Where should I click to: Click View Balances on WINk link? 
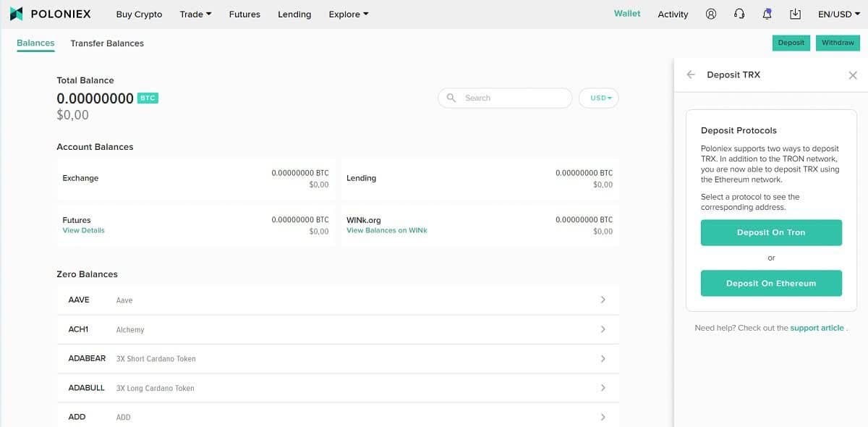387,230
